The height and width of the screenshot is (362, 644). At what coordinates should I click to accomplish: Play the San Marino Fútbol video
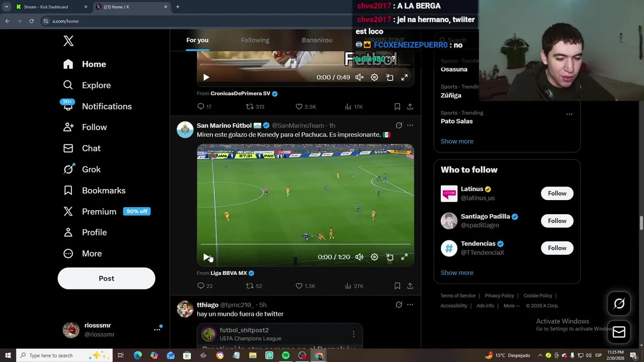point(206,257)
